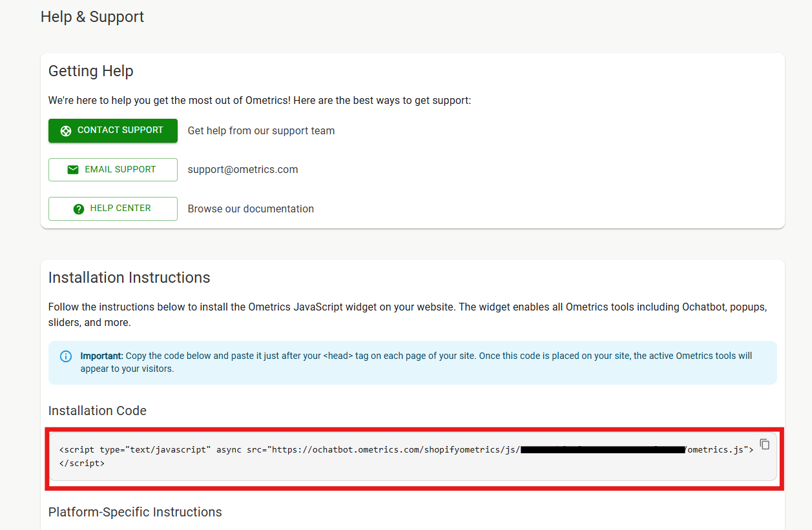The image size is (812, 530).
Task: Copy installation code with copy icon
Action: click(x=765, y=444)
